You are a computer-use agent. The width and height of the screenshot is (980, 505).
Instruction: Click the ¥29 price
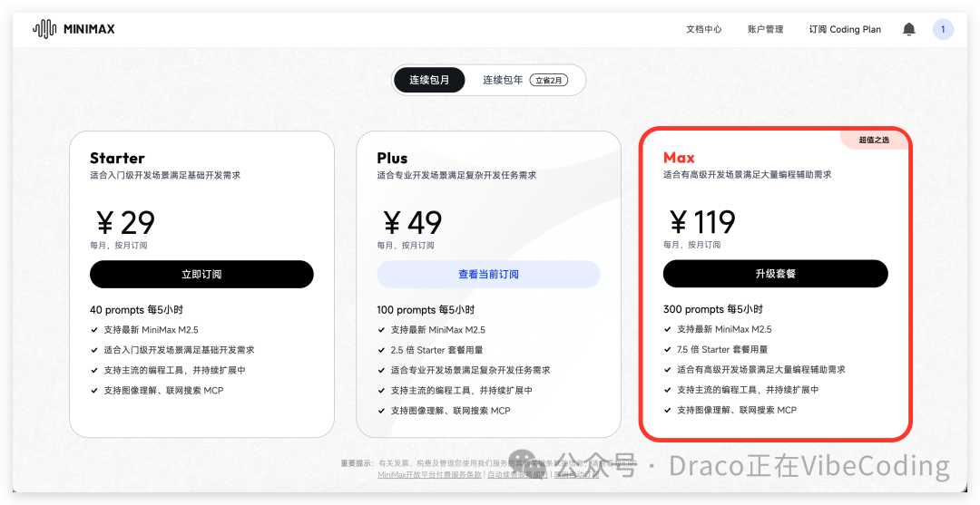124,222
